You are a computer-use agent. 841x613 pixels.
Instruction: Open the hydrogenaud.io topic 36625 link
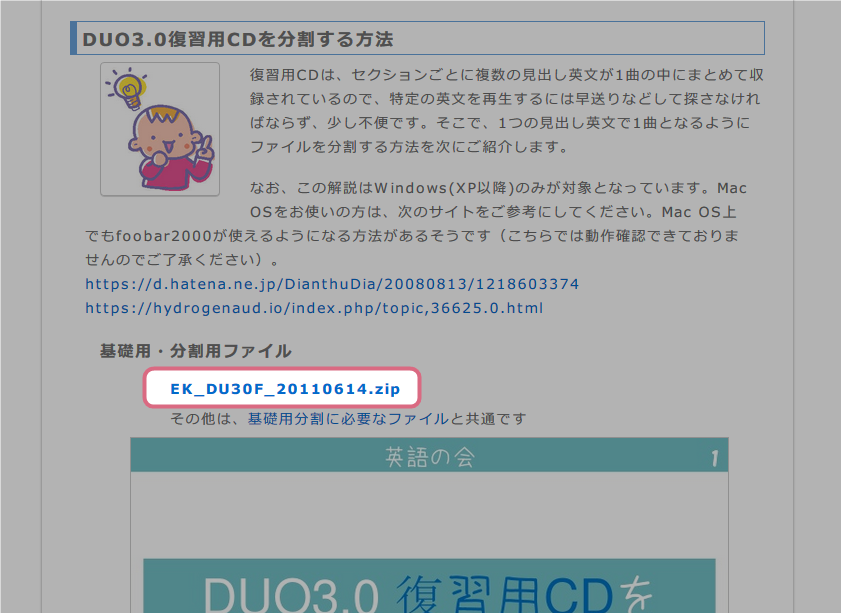click(313, 308)
